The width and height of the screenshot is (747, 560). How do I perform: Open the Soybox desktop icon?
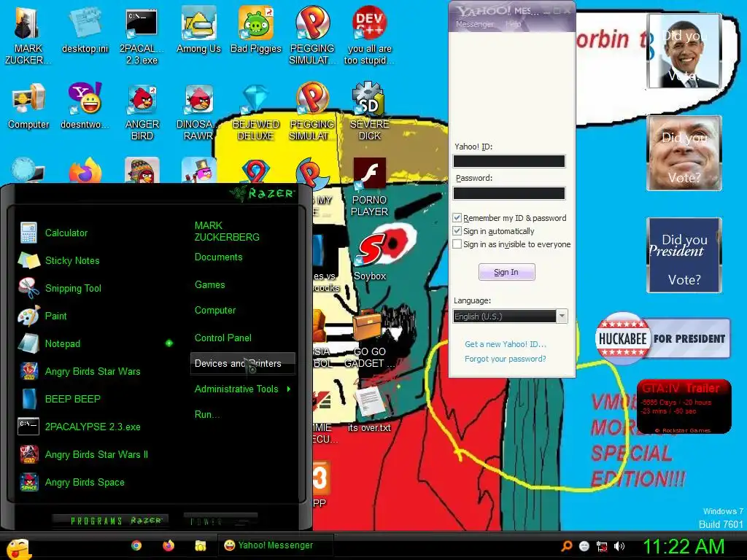tap(370, 257)
